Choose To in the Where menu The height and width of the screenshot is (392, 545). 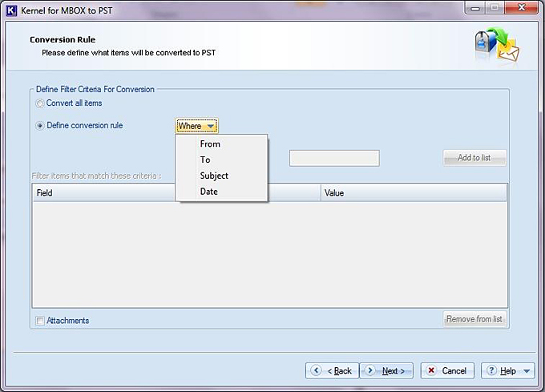pos(222,160)
